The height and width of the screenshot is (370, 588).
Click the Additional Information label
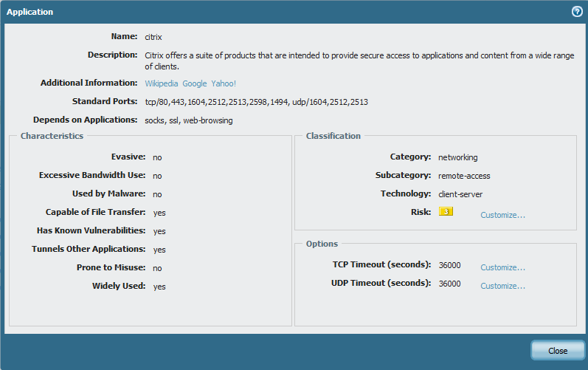coord(89,83)
